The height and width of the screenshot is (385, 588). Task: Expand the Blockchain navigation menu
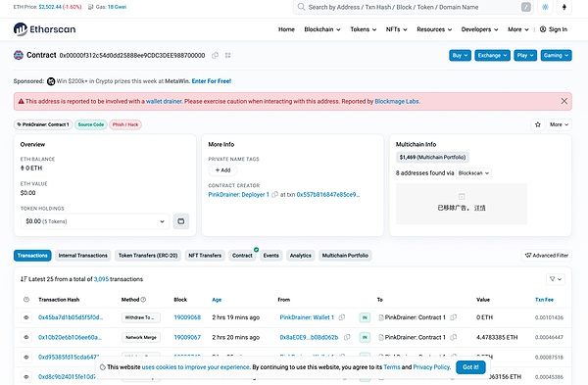click(322, 29)
